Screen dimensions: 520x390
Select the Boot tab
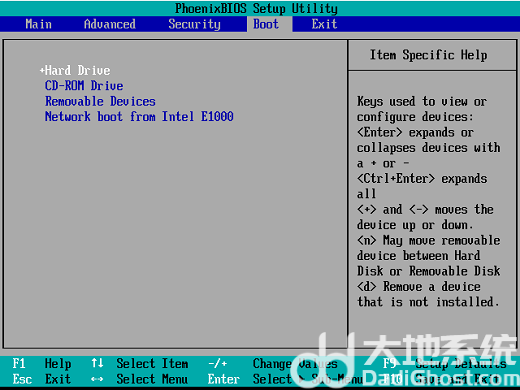click(x=266, y=24)
